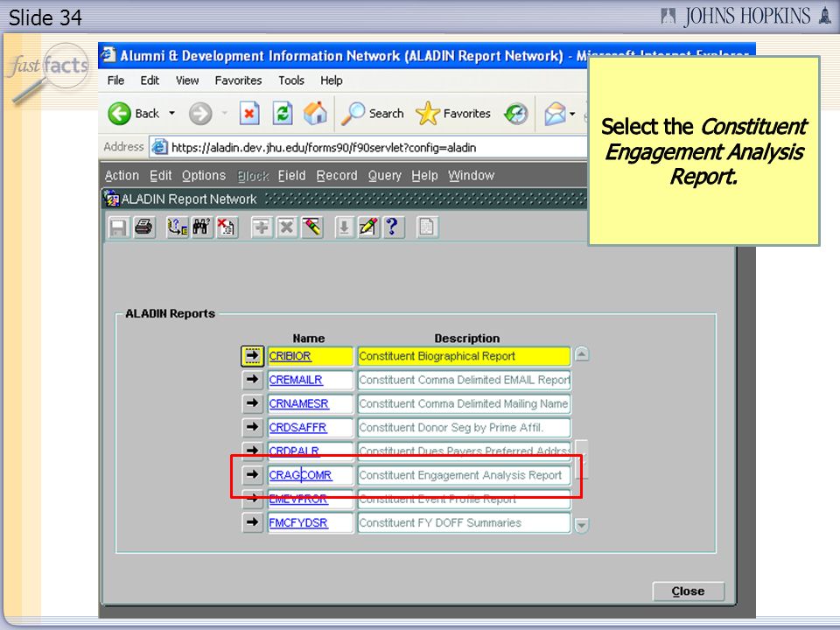Click the greyed Forward arrow button
Screen dimensions: 840x630
tap(200, 114)
